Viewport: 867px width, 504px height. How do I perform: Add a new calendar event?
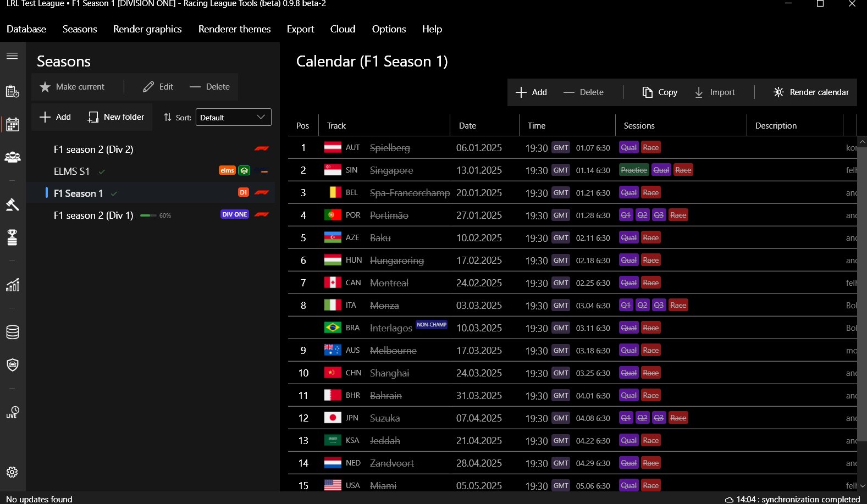point(531,92)
